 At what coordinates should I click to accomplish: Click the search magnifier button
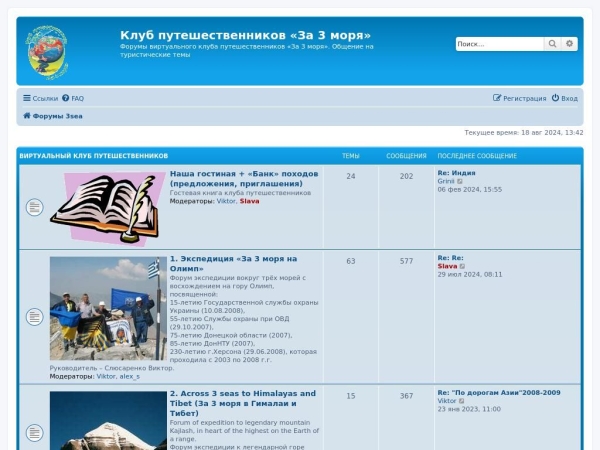coord(552,44)
